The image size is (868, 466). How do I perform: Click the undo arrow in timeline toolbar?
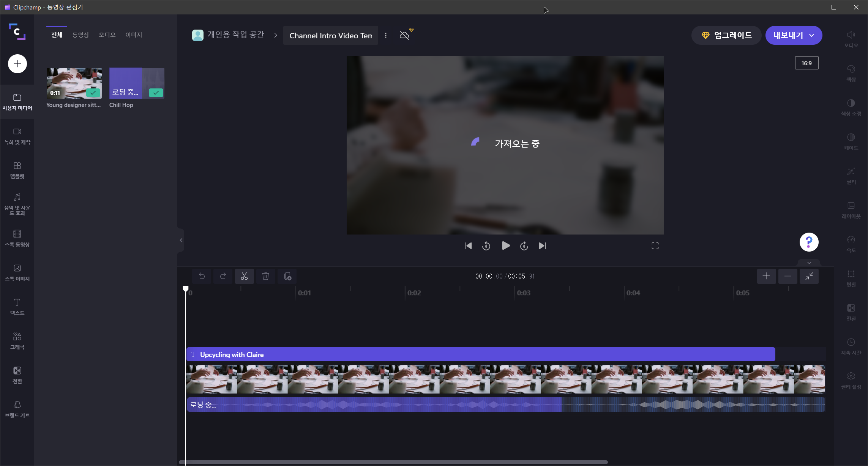pos(202,276)
